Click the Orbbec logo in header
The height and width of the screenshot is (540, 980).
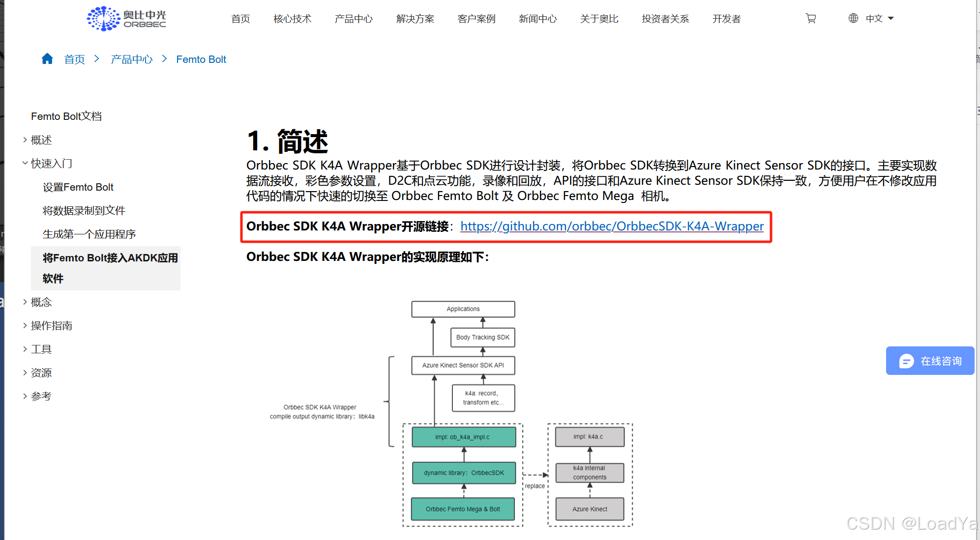126,19
